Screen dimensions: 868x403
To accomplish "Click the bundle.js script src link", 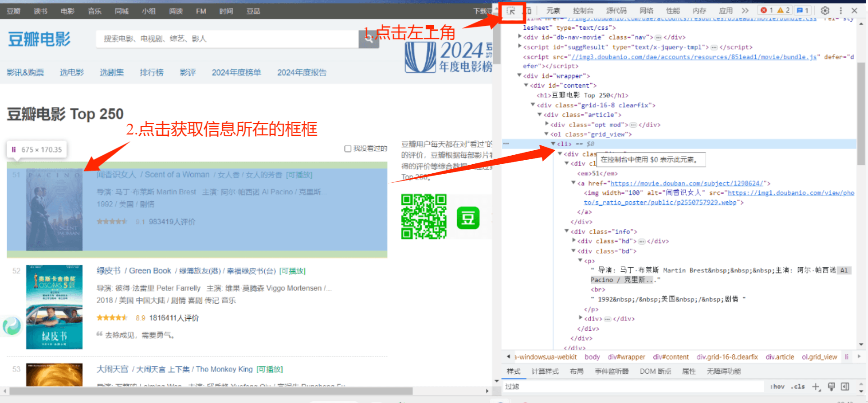I will tap(694, 57).
